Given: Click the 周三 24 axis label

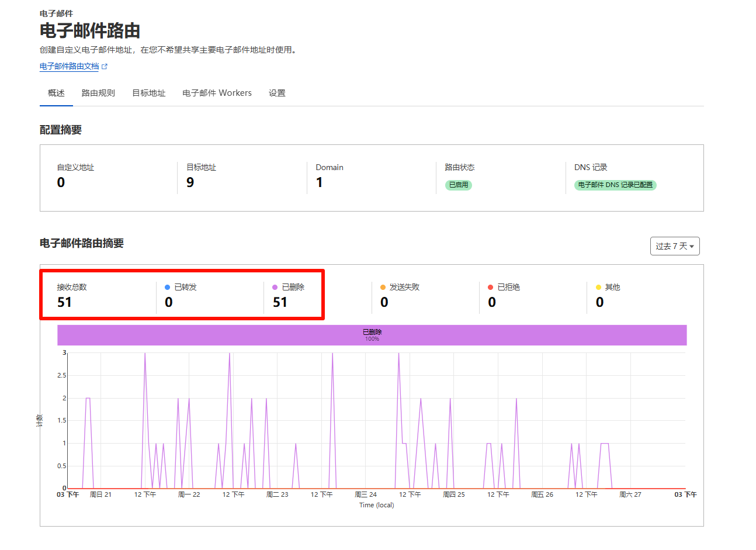Looking at the screenshot, I should tap(366, 494).
